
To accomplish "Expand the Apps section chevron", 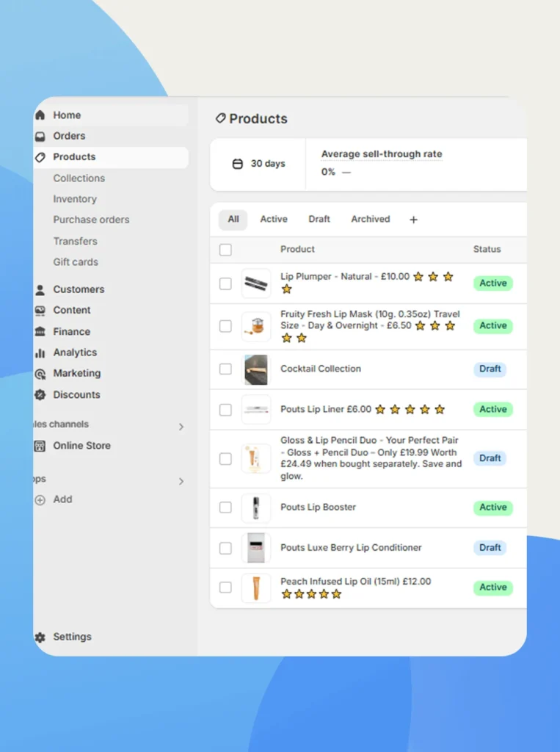I will [x=181, y=482].
